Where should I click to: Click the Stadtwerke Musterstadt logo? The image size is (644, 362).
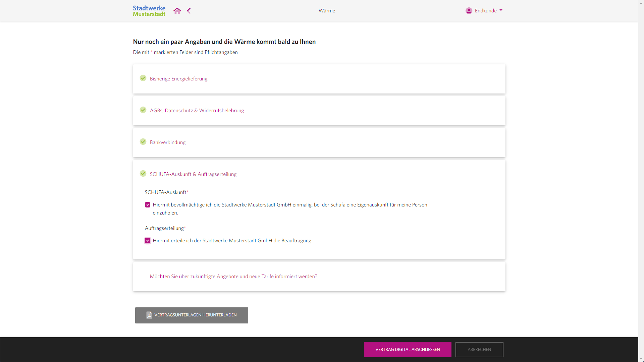(149, 11)
